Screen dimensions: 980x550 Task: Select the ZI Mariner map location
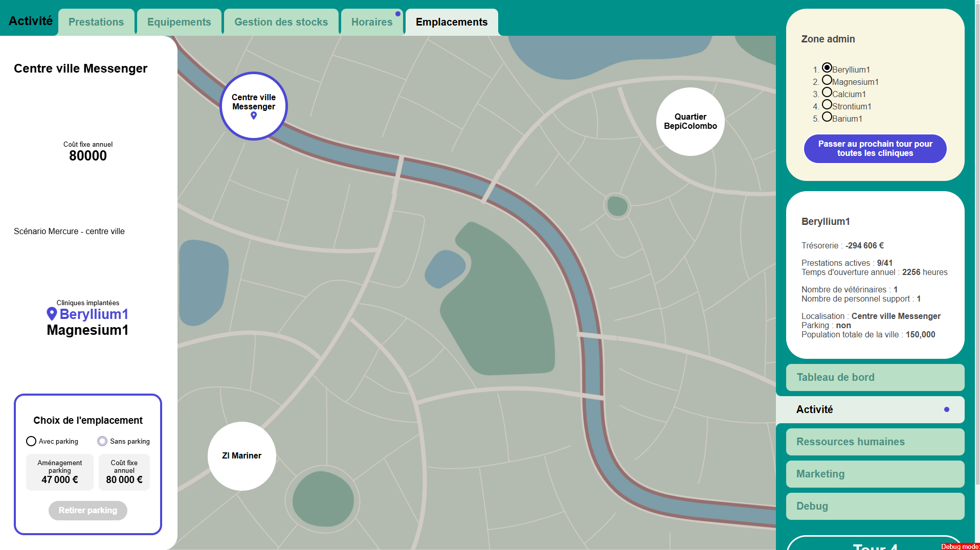tap(241, 455)
